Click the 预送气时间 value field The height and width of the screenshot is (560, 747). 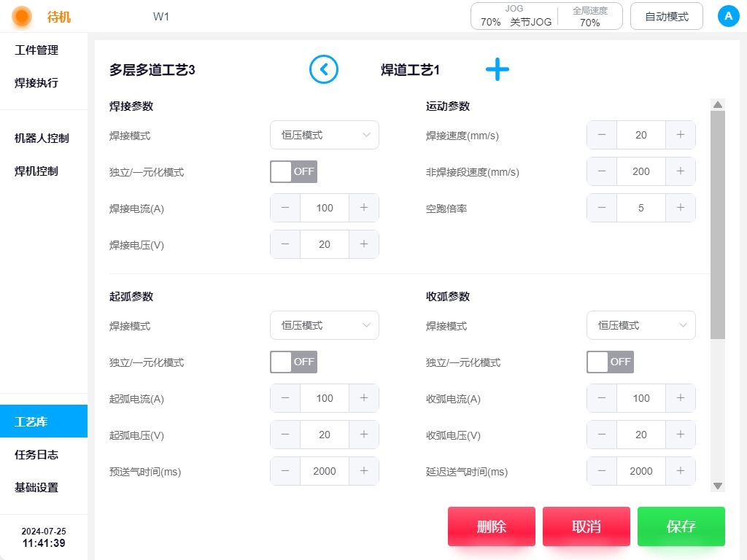pyautogui.click(x=325, y=471)
